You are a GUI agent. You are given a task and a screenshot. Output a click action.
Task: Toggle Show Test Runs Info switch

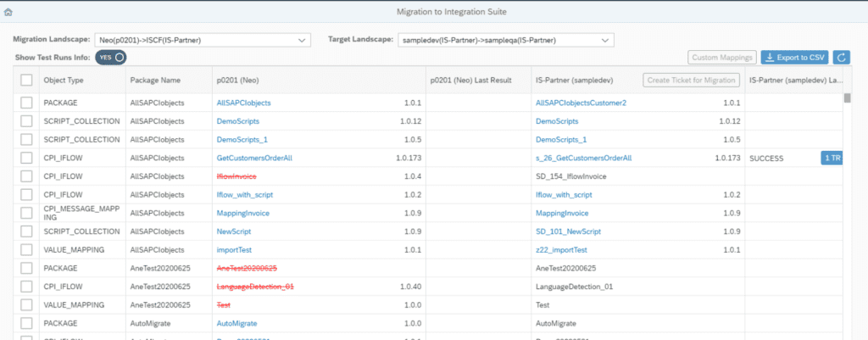111,57
